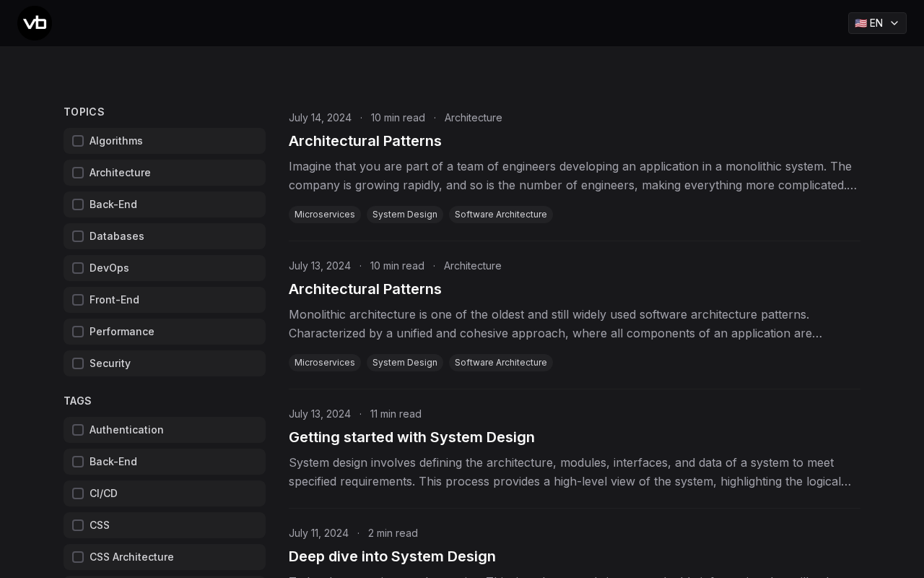Screen dimensions: 924x578
Task: Click Software Architecture tag on second article
Action: tap(500, 363)
